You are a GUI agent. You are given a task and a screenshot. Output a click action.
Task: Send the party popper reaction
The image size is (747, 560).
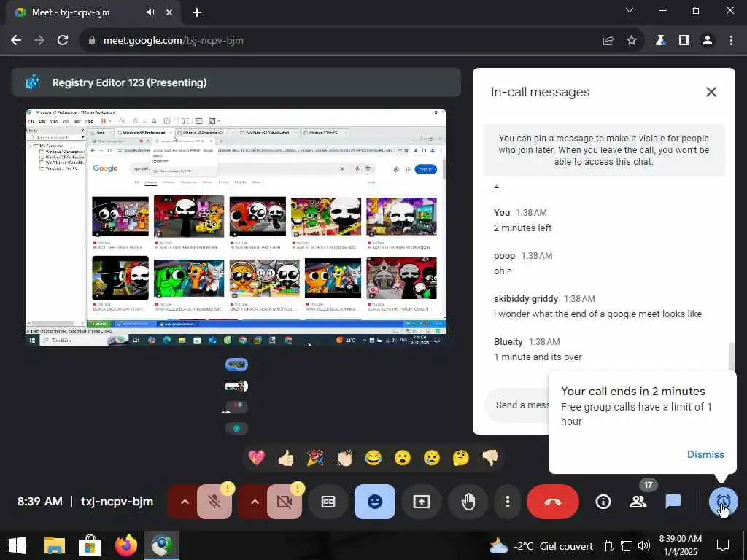pos(315,458)
